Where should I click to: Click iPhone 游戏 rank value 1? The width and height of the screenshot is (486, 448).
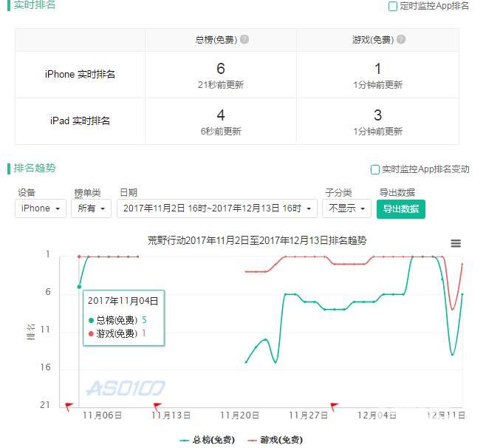tap(377, 69)
